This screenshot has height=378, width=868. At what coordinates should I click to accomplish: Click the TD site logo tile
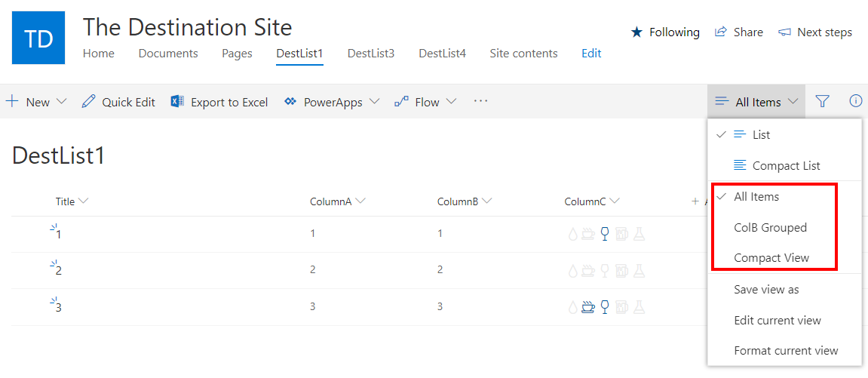point(38,38)
